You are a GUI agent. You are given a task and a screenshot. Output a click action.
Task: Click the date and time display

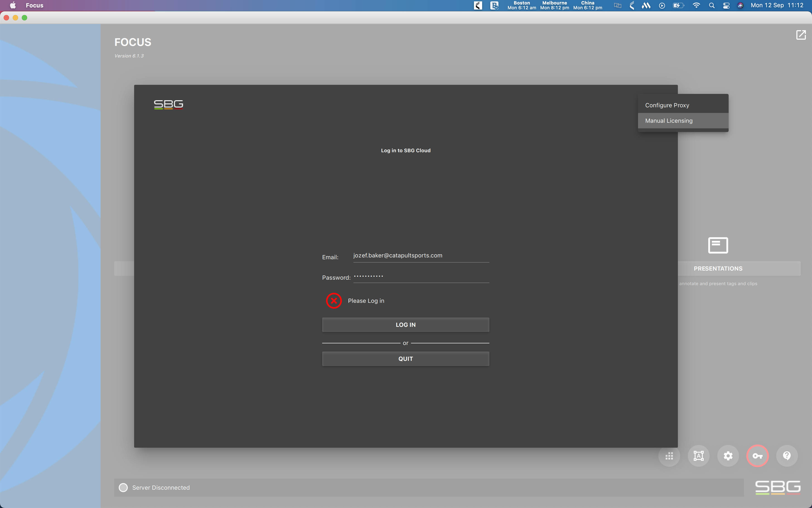click(x=777, y=5)
